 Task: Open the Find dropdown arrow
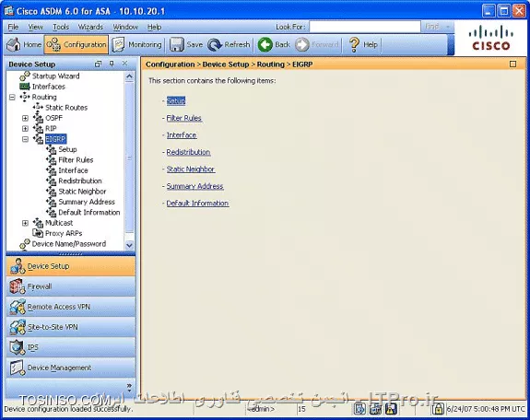[448, 27]
